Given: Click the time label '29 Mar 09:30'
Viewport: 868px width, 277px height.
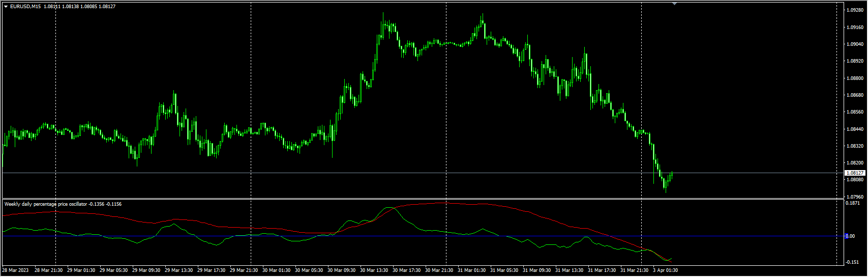Looking at the screenshot, I should point(146,270).
